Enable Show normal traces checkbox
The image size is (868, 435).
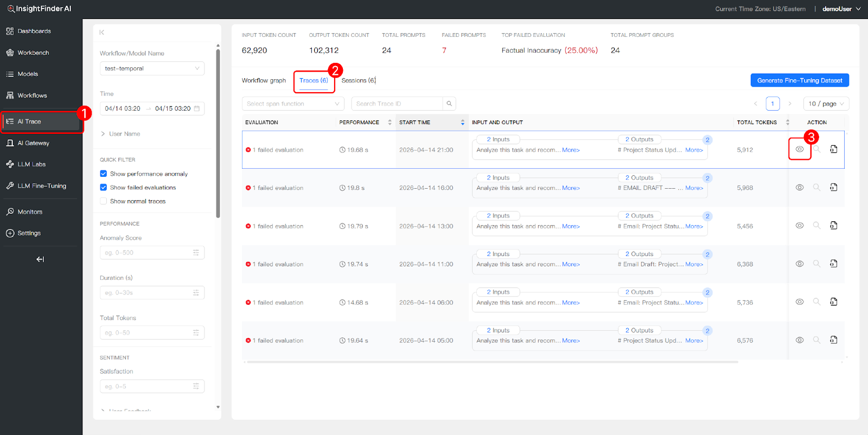click(x=104, y=201)
